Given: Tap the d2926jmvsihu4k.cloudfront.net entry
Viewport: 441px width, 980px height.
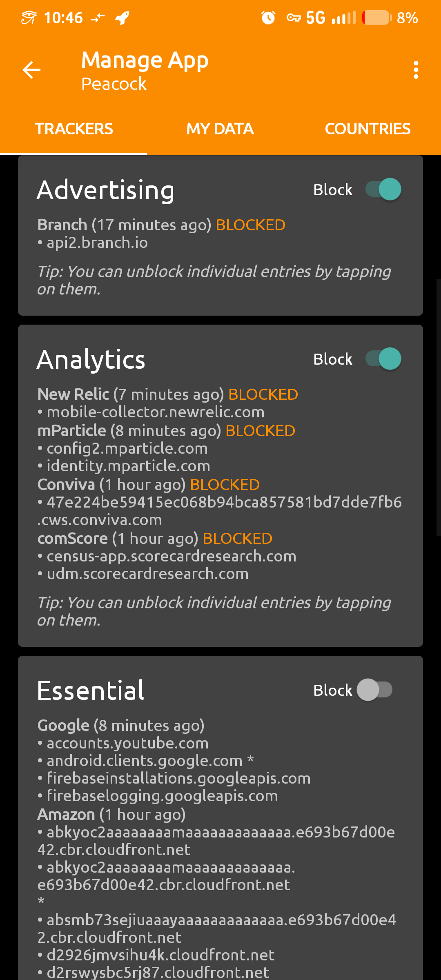Looking at the screenshot, I should [160, 955].
